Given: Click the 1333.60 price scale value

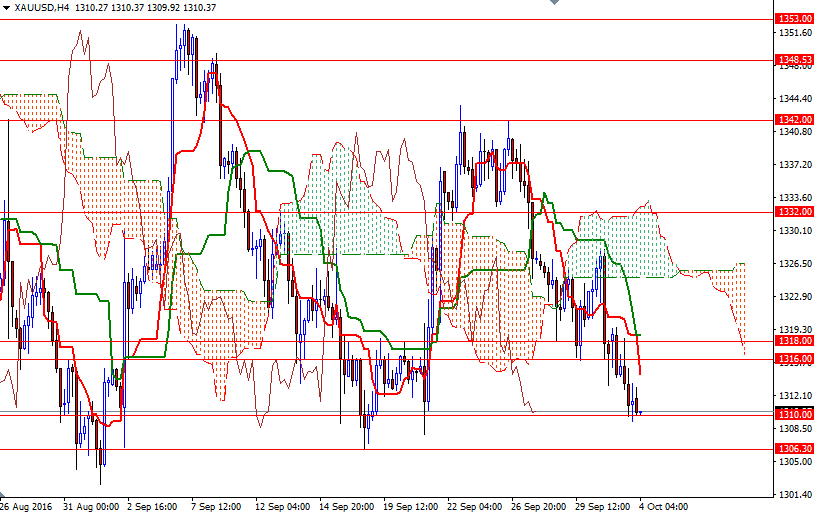Looking at the screenshot, I should click(x=795, y=197).
